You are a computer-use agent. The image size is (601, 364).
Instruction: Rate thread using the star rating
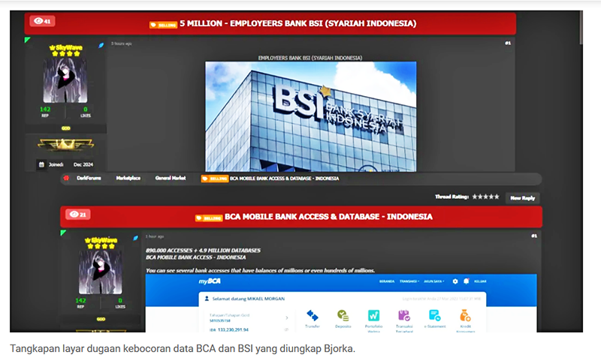pos(485,197)
